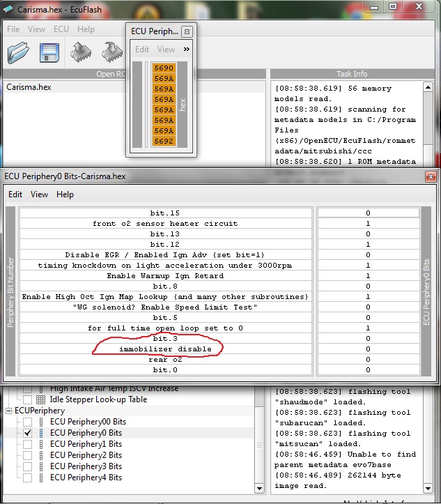Select Carisma.hex in the open ROM list

(x=29, y=87)
